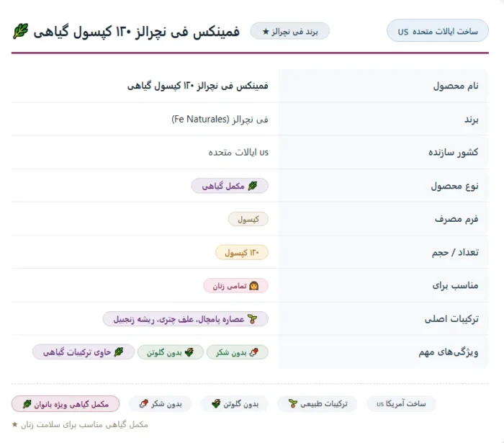
Task: Select the ساخت ایالات متحده US badge
Action: (438, 30)
